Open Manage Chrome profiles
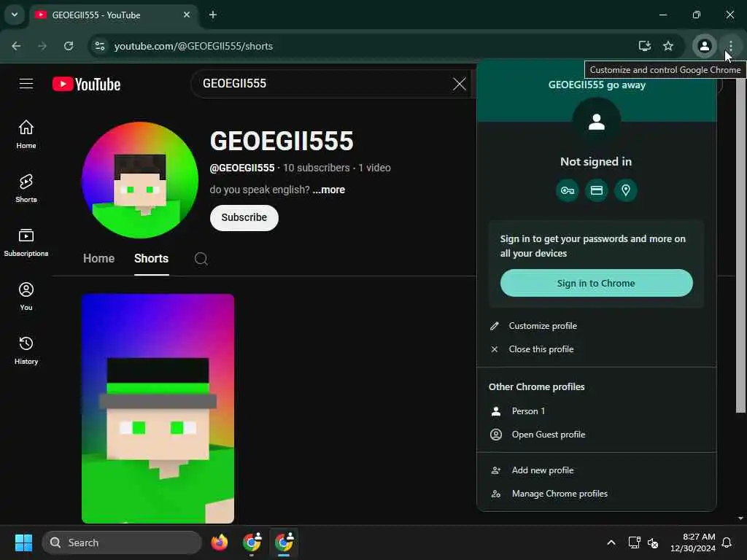Screen dimensions: 747x560 tap(597, 494)
